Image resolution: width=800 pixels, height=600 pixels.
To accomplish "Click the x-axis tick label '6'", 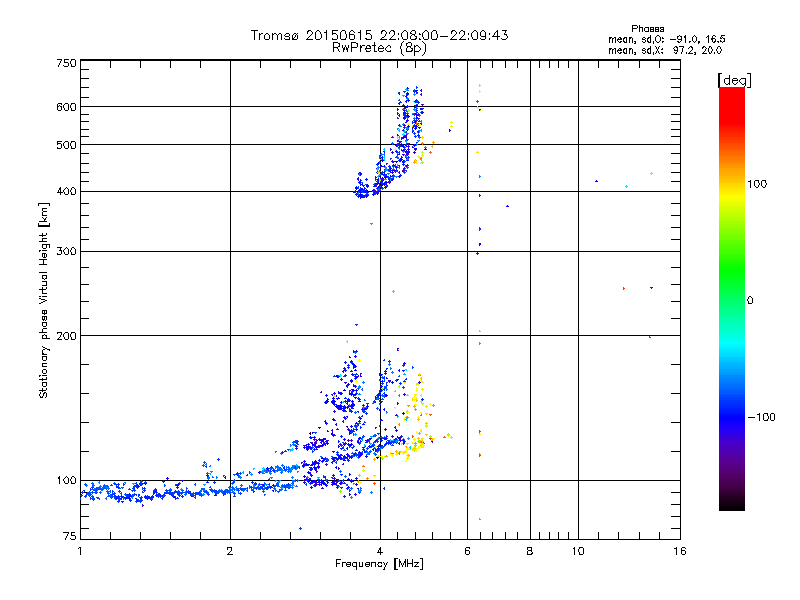I will [x=467, y=551].
